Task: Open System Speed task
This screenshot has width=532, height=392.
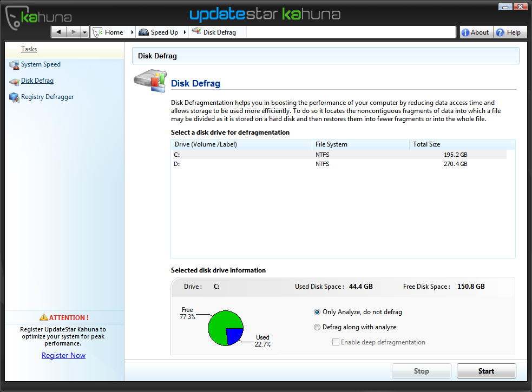Action: coord(41,64)
